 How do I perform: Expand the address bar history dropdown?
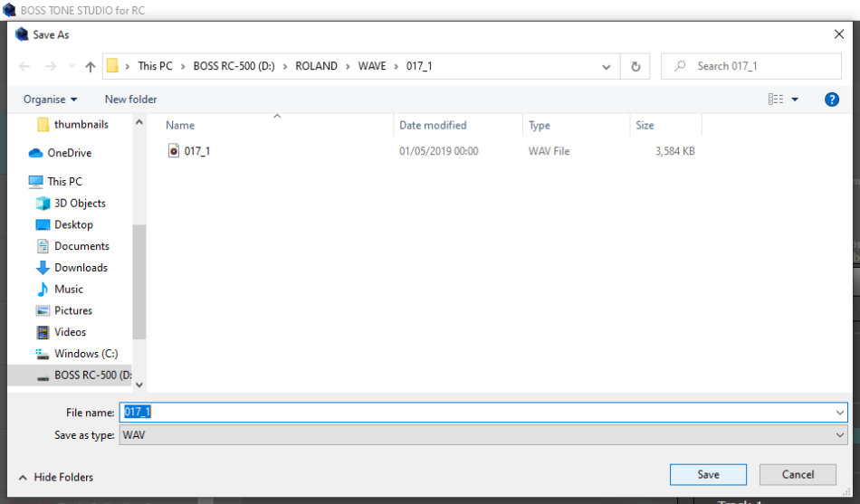[606, 66]
